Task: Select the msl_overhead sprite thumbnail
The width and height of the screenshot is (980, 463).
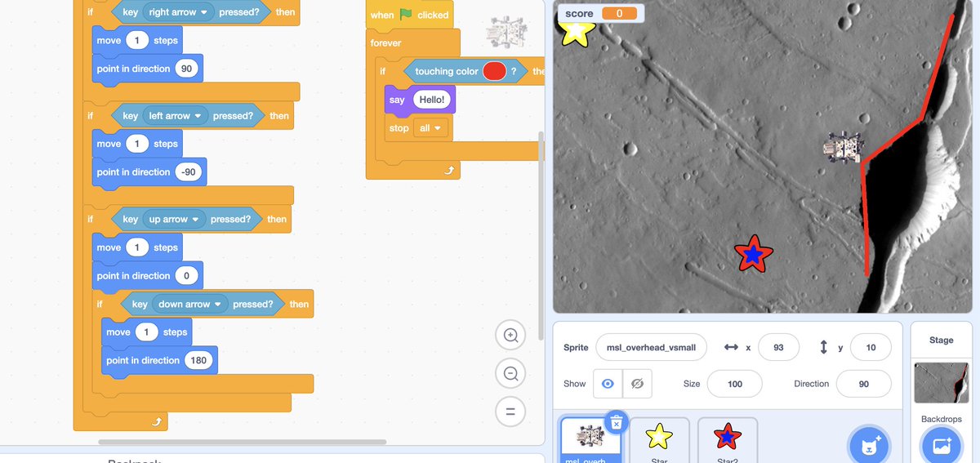Action: (590, 440)
